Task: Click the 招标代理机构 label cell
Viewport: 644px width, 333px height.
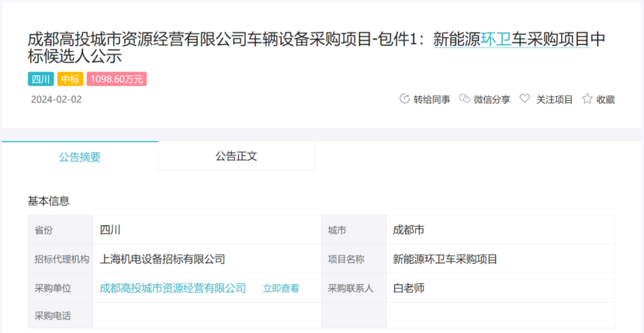Action: coord(61,259)
